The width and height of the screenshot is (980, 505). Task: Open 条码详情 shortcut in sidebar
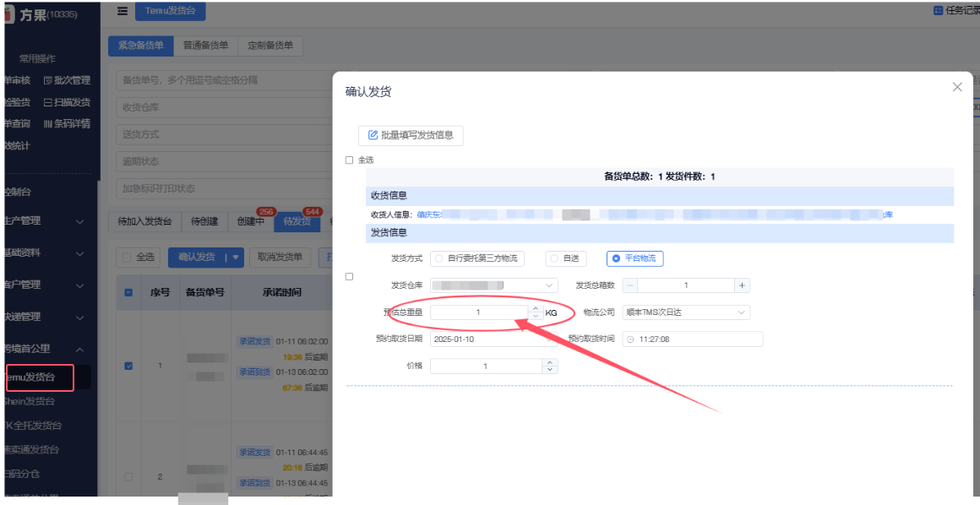point(67,124)
